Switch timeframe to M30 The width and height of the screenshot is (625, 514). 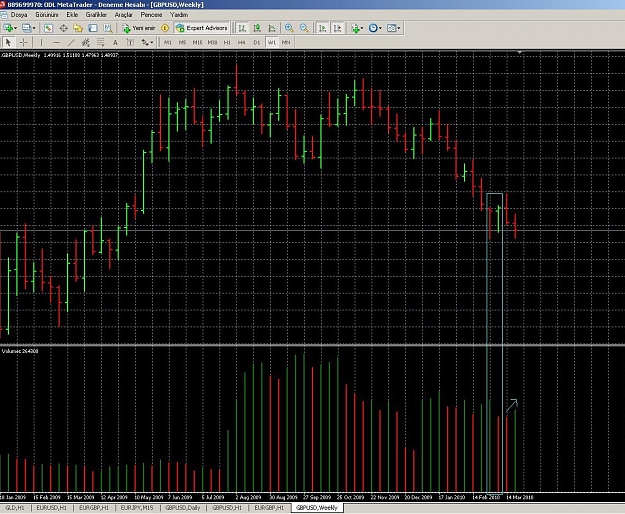[212, 42]
